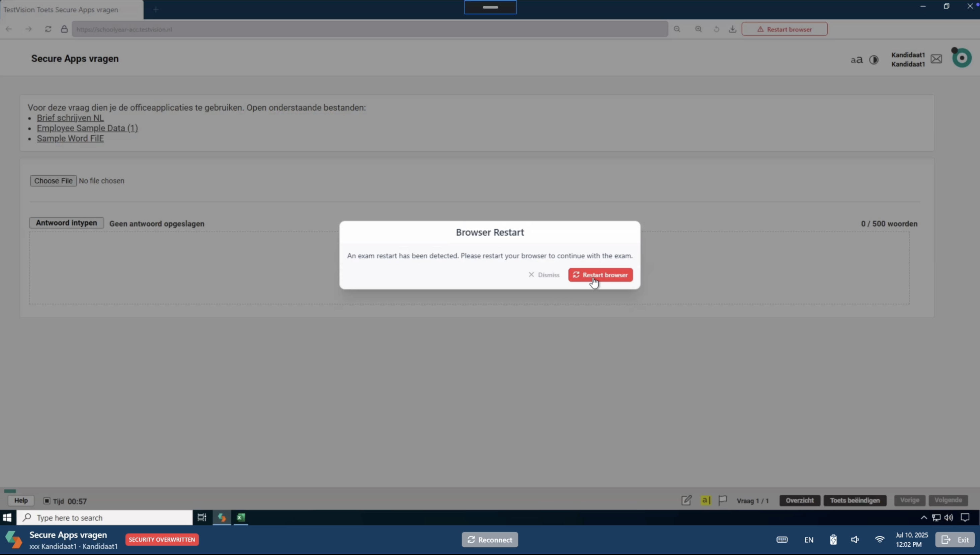
Task: Click the zoom out magnifier icon
Action: [677, 29]
